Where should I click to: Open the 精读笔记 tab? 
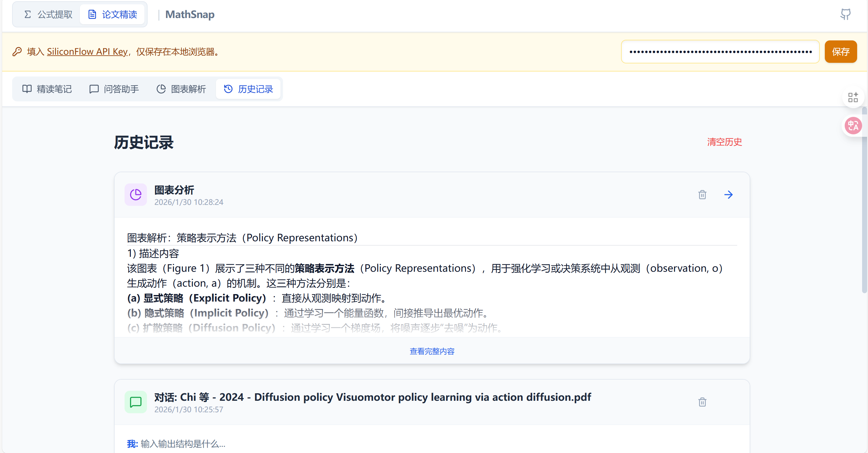click(47, 89)
